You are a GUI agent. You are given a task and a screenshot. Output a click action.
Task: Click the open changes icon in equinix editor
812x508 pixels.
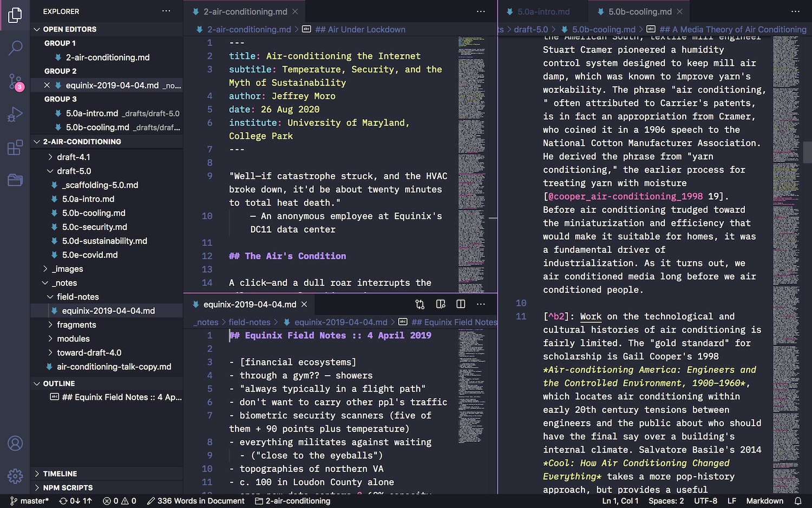click(420, 304)
